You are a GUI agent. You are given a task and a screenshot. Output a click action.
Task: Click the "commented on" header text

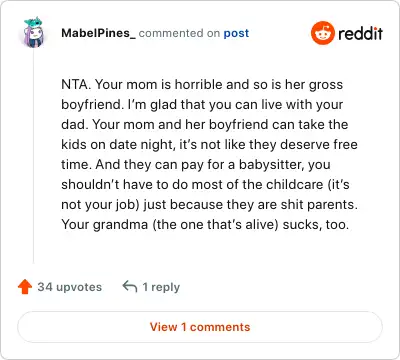[179, 33]
